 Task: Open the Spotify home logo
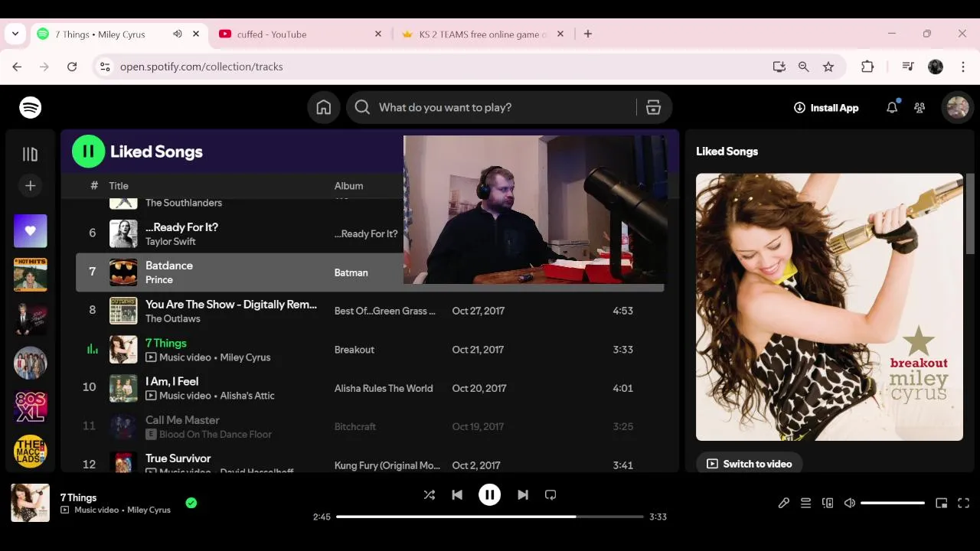click(31, 108)
